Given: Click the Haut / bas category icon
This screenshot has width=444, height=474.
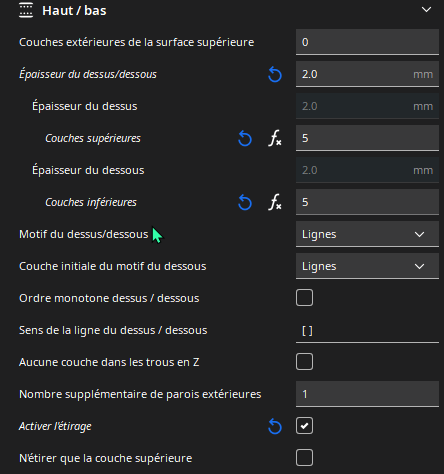Looking at the screenshot, I should click(26, 10).
